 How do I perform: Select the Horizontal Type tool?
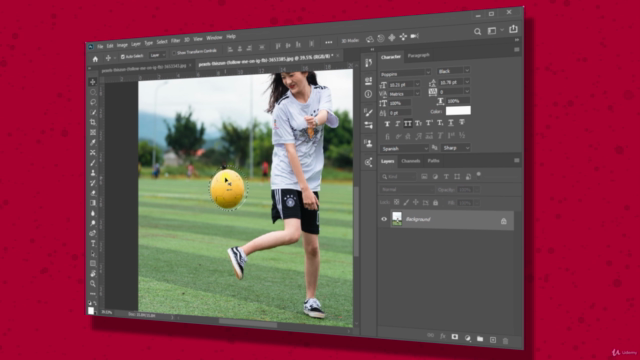pos(93,243)
